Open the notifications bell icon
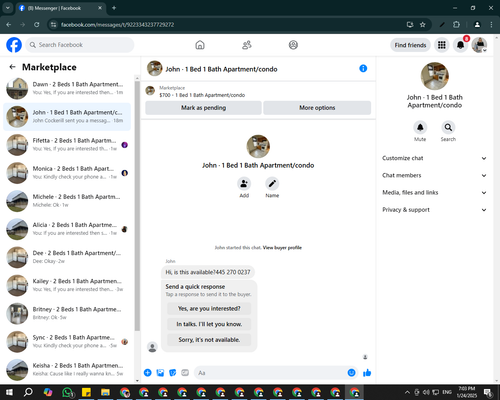 click(460, 45)
